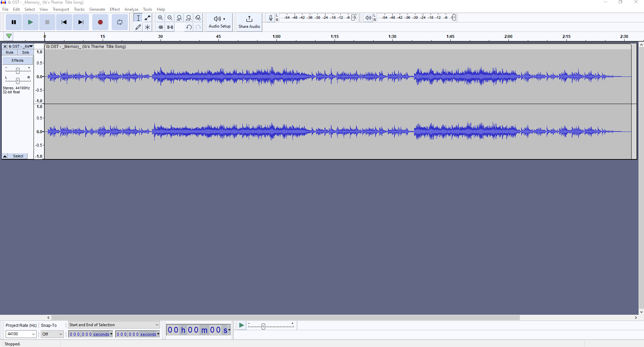Solo the Ib OST track
644x347 pixels.
click(x=26, y=52)
